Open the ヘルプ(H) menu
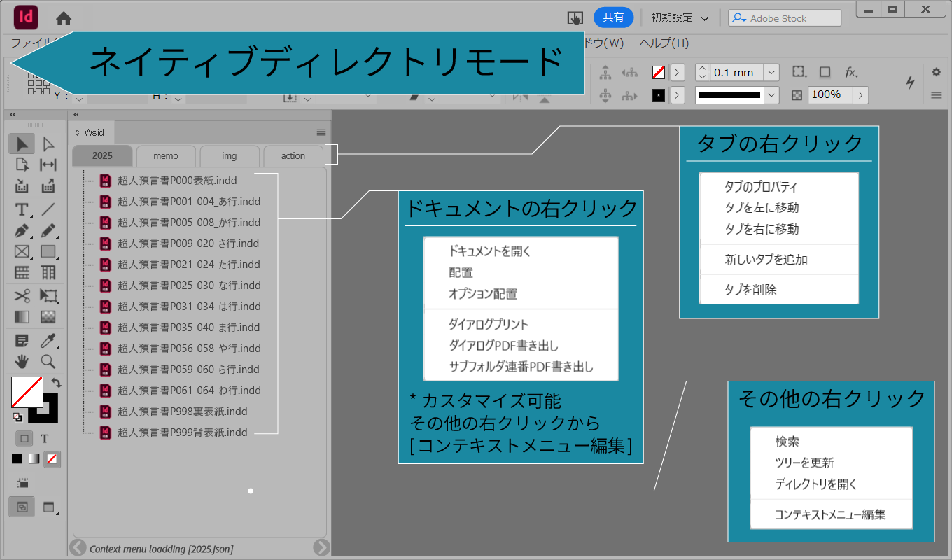 point(664,43)
